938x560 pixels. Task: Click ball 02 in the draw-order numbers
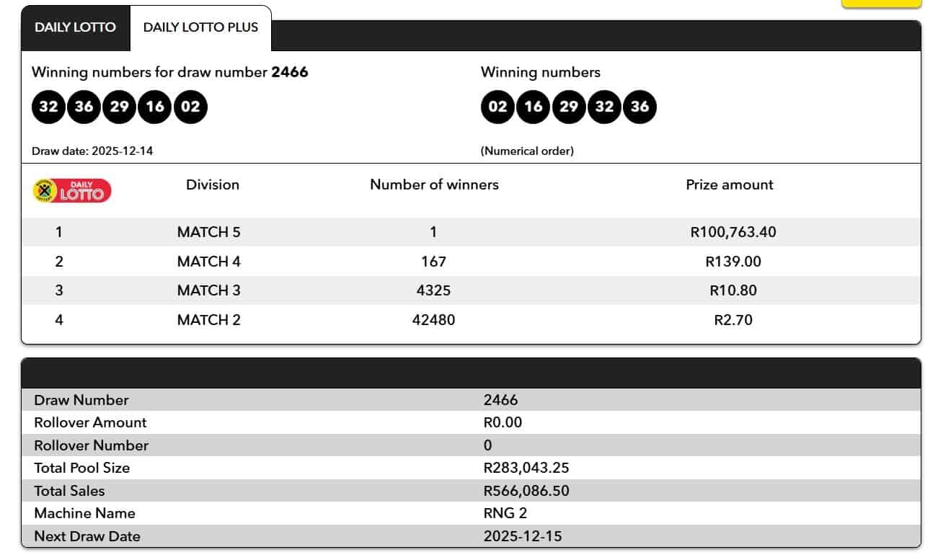point(190,107)
